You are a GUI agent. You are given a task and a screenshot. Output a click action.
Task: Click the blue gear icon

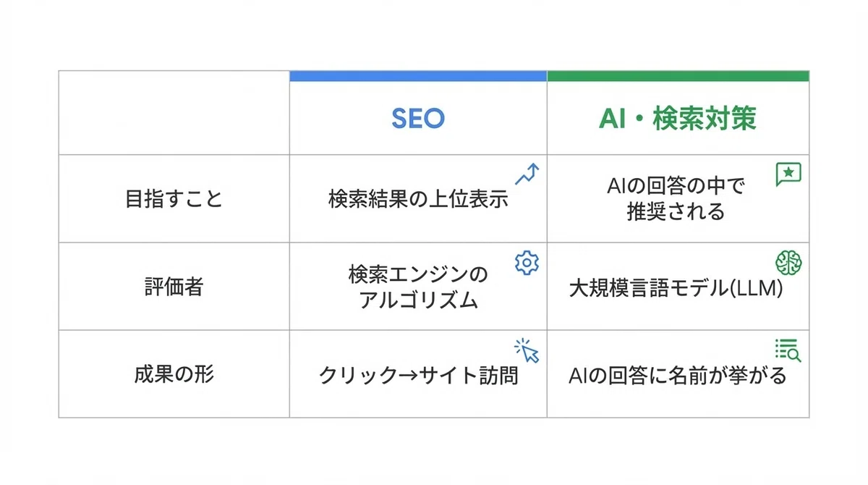(527, 263)
